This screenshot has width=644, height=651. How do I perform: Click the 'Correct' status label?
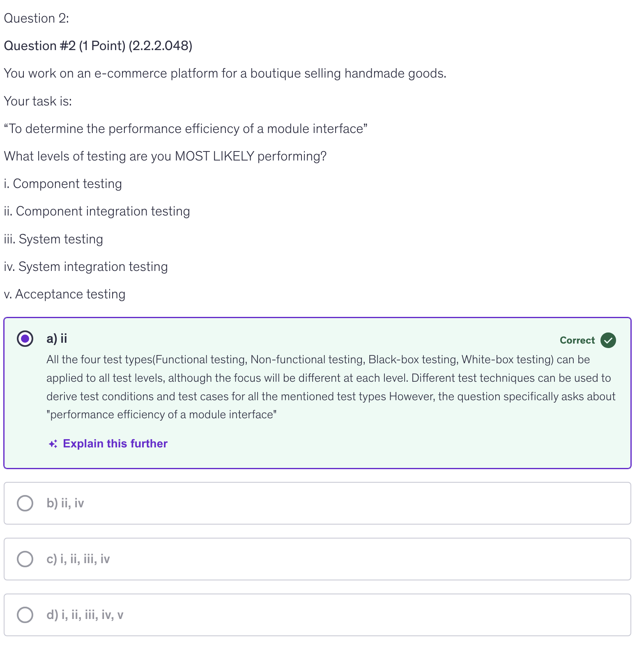click(x=577, y=340)
